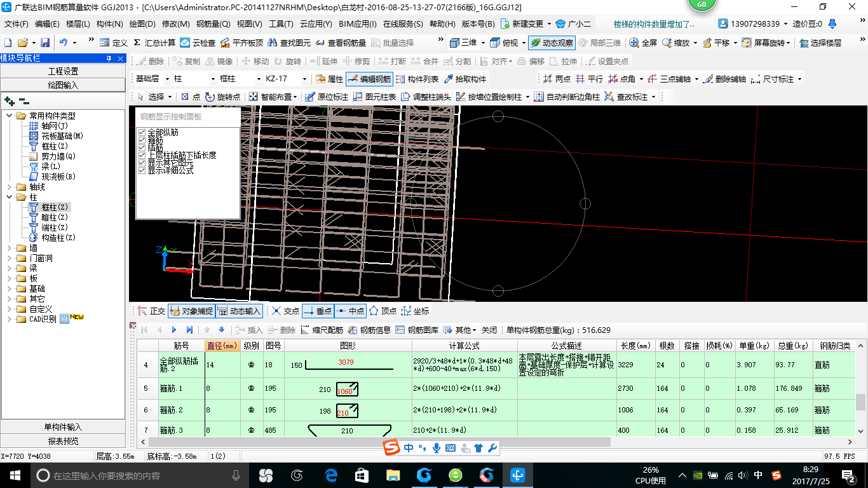Image resolution: width=868 pixels, height=488 pixels.
Task: Toggle 编辑钢筋 edit rebar button
Action: click(x=369, y=79)
